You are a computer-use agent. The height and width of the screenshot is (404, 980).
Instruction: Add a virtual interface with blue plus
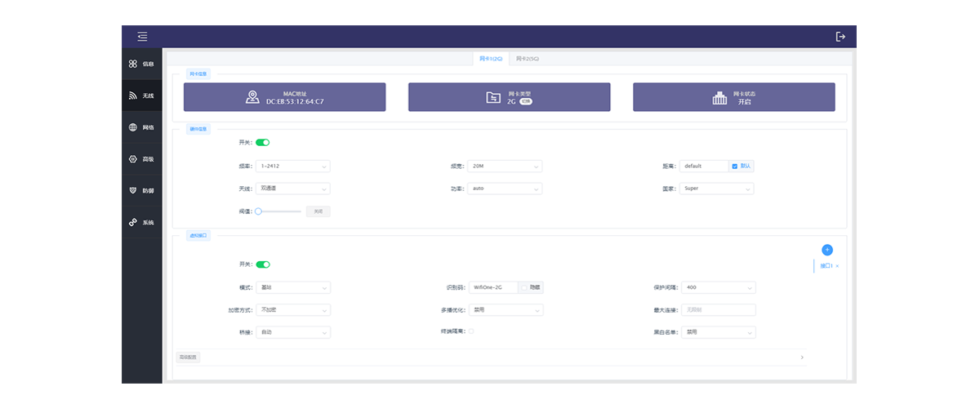(x=826, y=250)
